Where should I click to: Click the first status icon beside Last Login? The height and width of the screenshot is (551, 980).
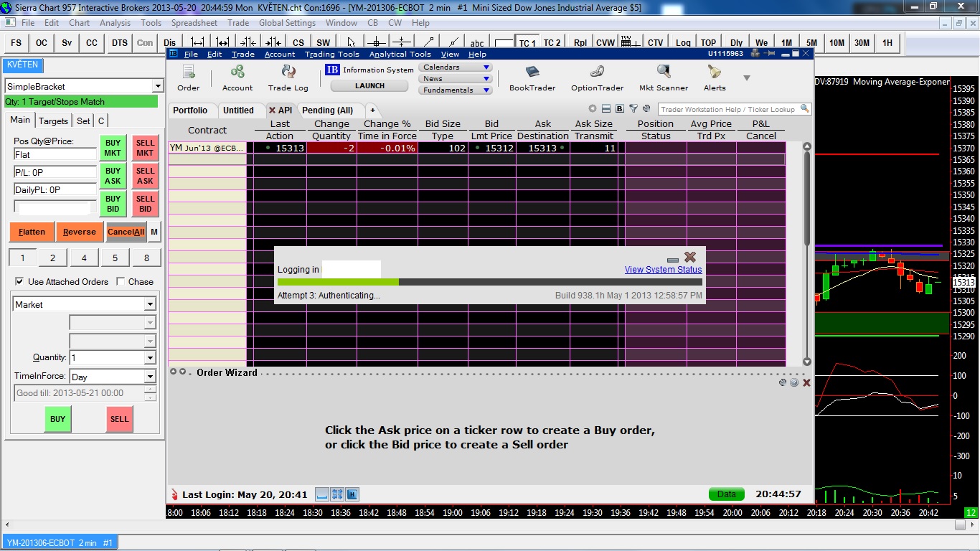click(x=322, y=494)
